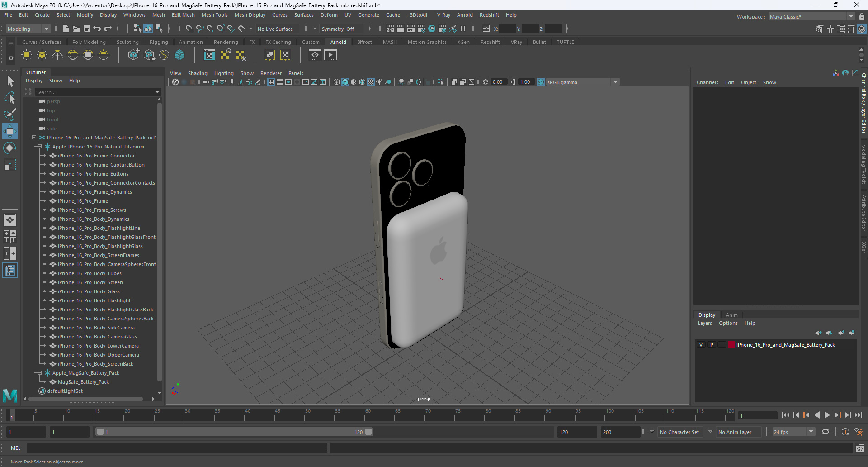Toggle auto keyframe icon
This screenshot has height=467, width=868.
tap(845, 432)
